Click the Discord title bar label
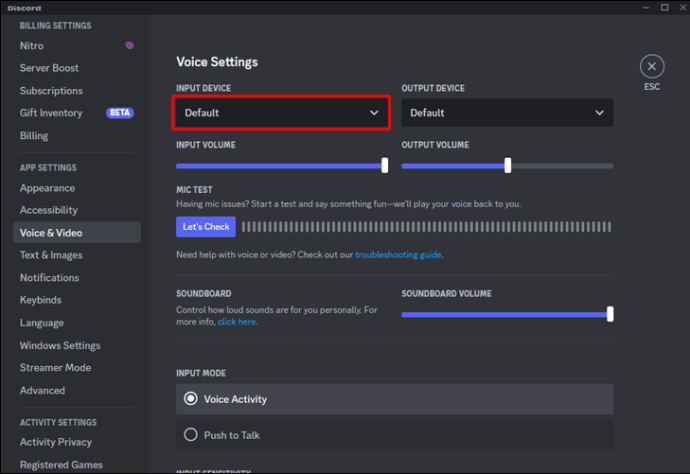The height and width of the screenshot is (474, 690). click(x=24, y=8)
